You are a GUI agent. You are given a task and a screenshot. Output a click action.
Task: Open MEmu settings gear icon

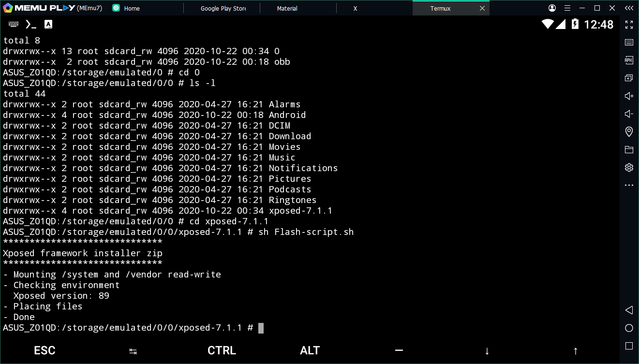click(629, 167)
